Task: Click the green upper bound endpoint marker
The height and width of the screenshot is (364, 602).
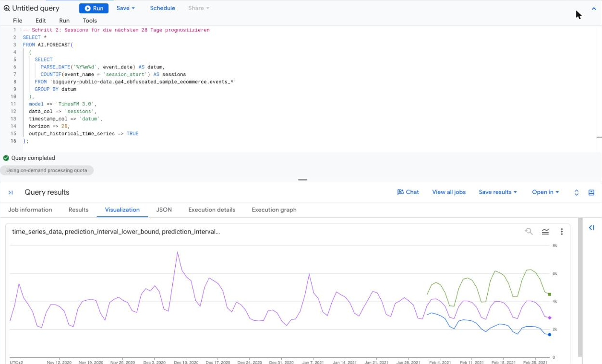Action: (x=550, y=294)
